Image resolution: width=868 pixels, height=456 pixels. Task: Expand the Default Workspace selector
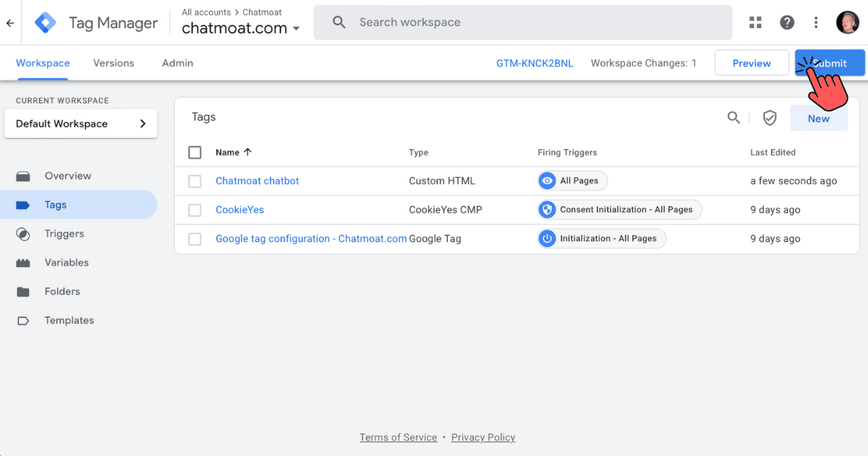(80, 124)
